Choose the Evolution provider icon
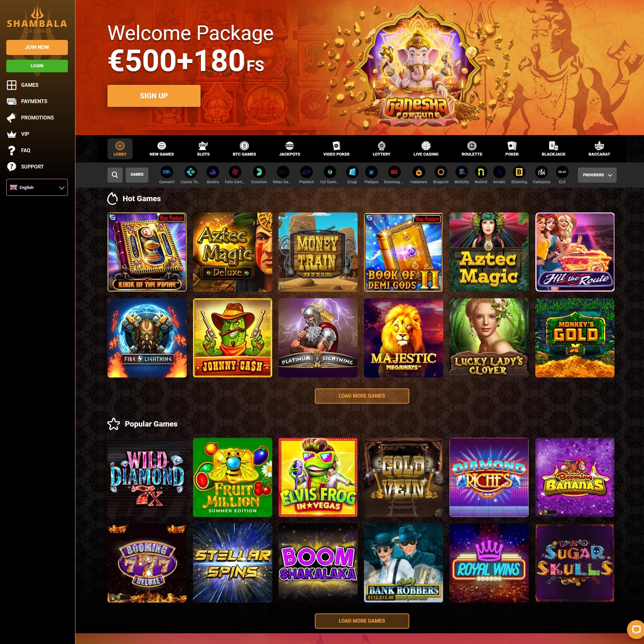Image resolution: width=644 pixels, height=644 pixels. (259, 172)
